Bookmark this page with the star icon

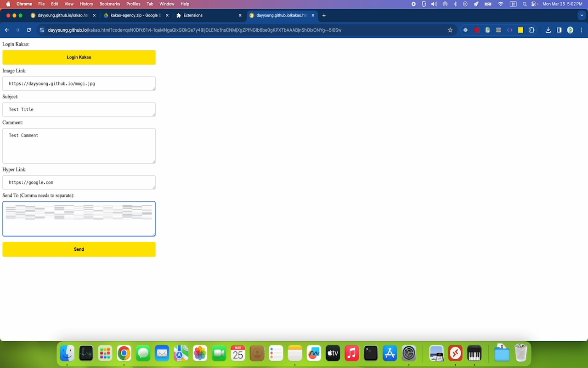(450, 30)
